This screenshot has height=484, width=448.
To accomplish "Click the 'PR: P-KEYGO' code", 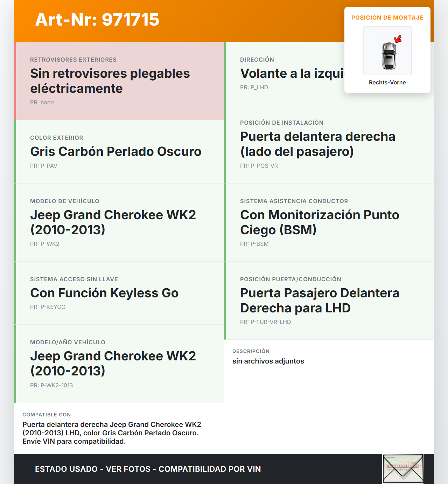I will tap(48, 307).
